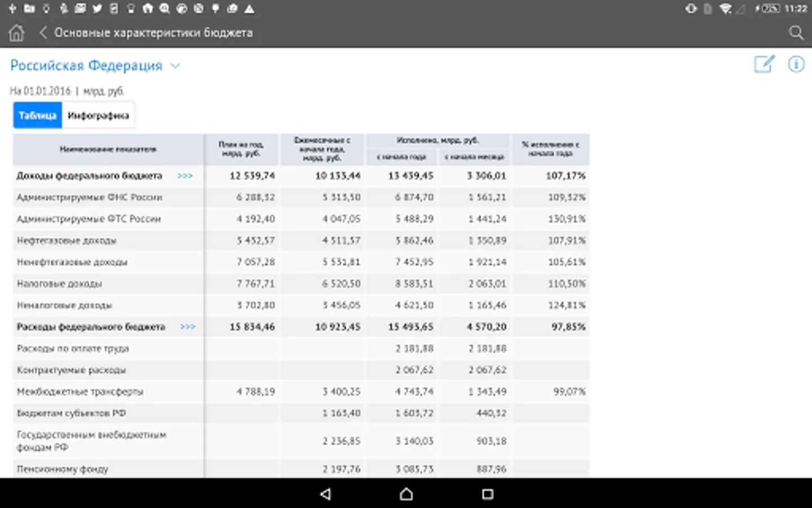Tap the Android home navigation button
This screenshot has height=508, width=812.
tap(406, 494)
